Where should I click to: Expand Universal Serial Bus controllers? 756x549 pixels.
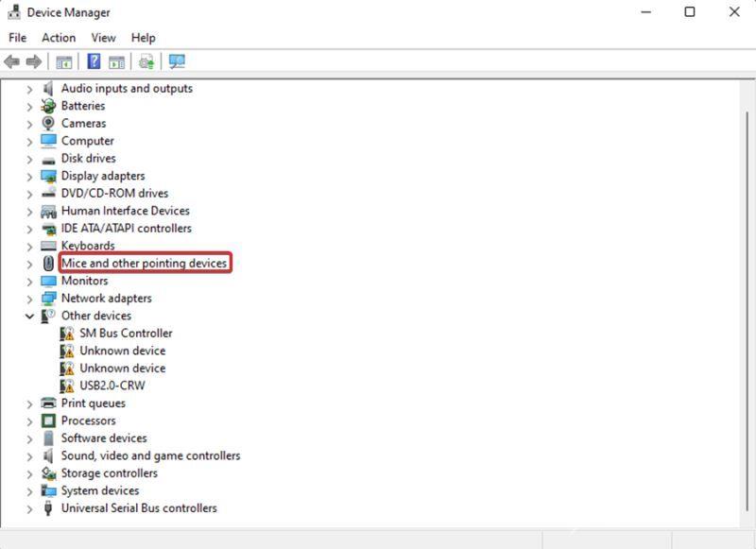point(29,508)
